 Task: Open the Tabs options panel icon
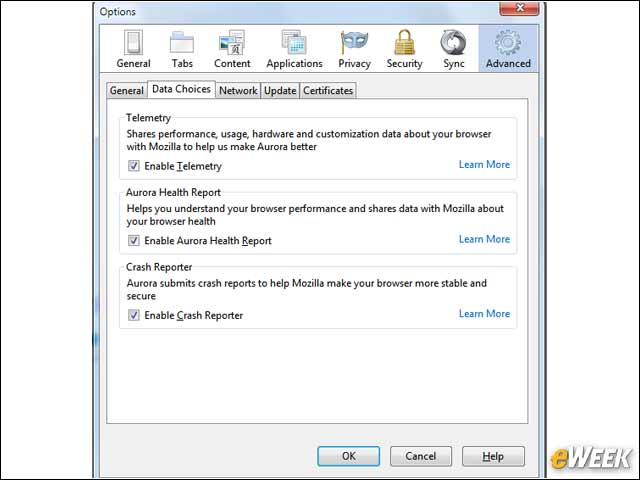182,49
